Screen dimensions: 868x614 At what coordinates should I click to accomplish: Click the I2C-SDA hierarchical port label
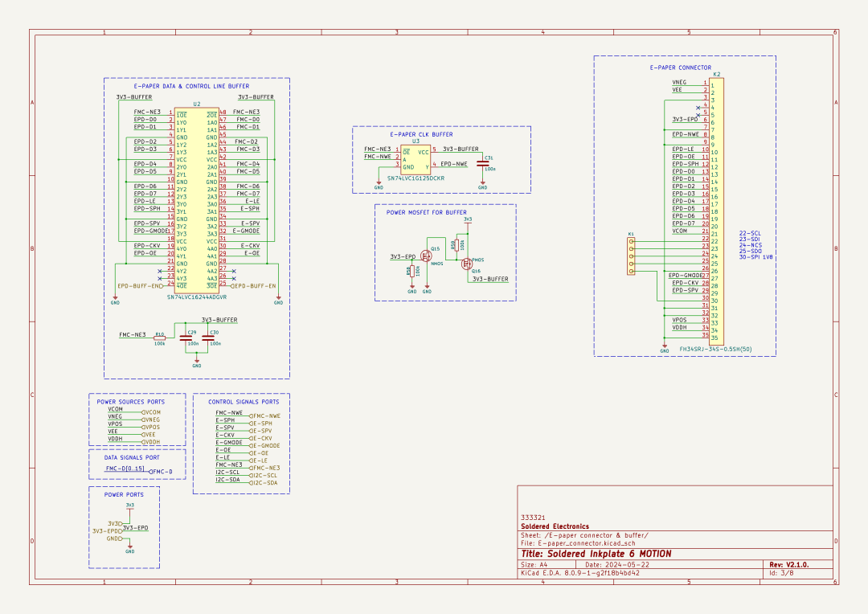(264, 483)
